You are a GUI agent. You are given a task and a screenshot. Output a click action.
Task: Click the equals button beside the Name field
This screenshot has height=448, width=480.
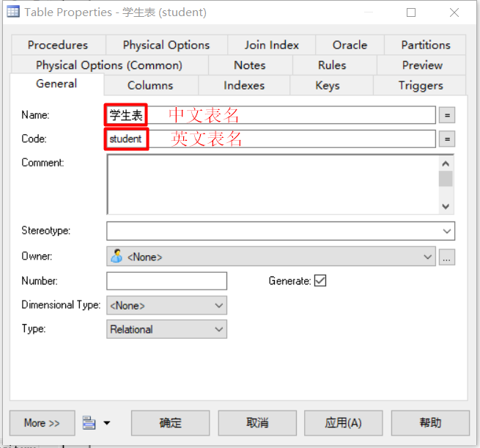(447, 115)
